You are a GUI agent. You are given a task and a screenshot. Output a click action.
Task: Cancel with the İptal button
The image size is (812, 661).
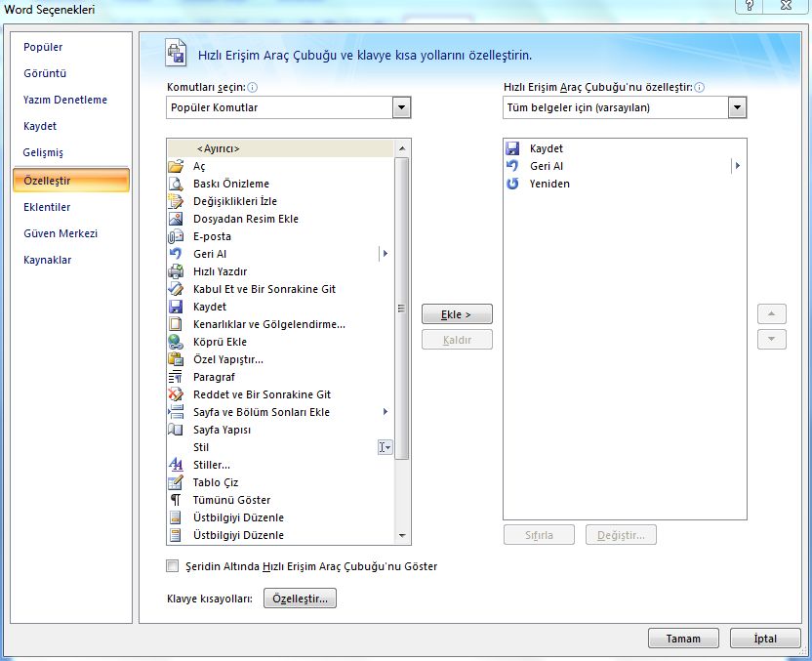coord(765,639)
